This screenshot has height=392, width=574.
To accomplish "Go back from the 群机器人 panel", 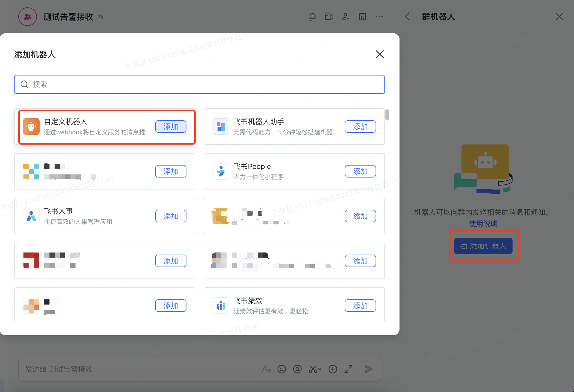I will 407,17.
